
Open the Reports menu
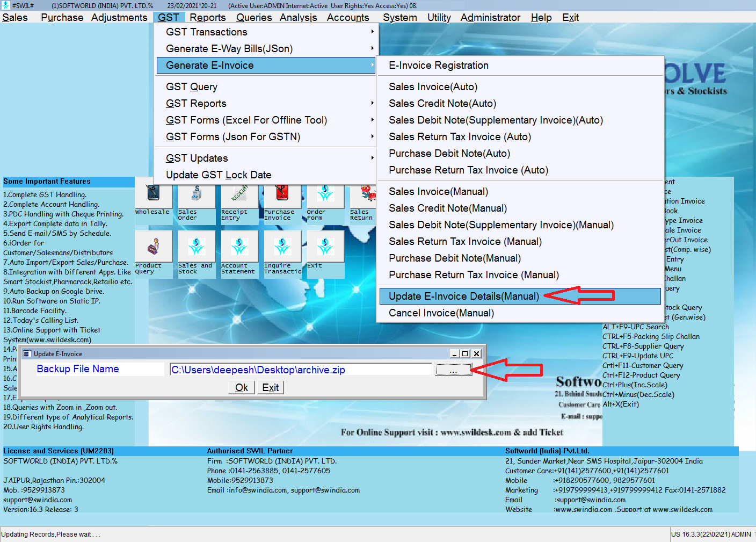tap(208, 18)
